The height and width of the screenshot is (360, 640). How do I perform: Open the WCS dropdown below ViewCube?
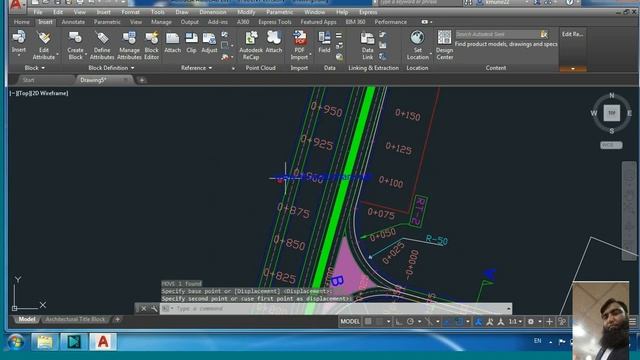tap(611, 145)
